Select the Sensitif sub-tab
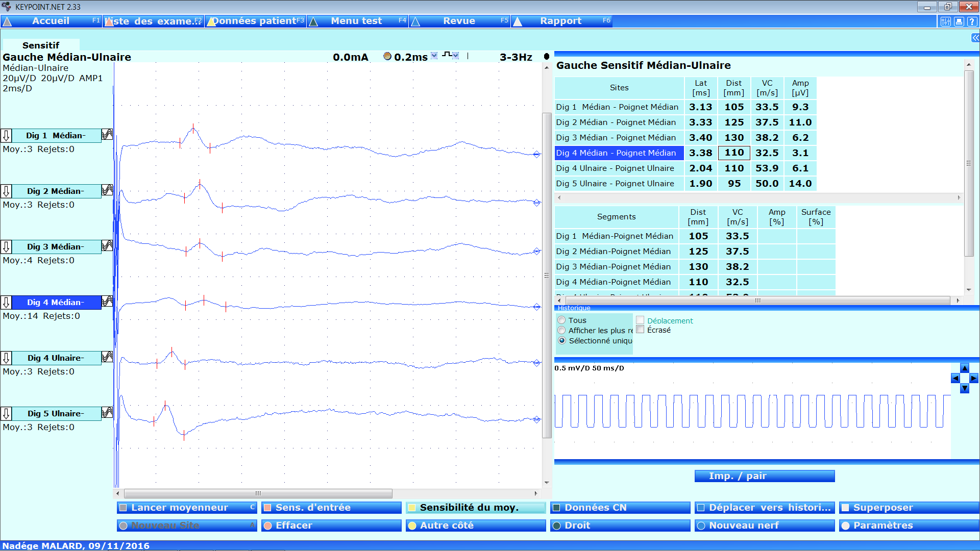 pyautogui.click(x=41, y=45)
